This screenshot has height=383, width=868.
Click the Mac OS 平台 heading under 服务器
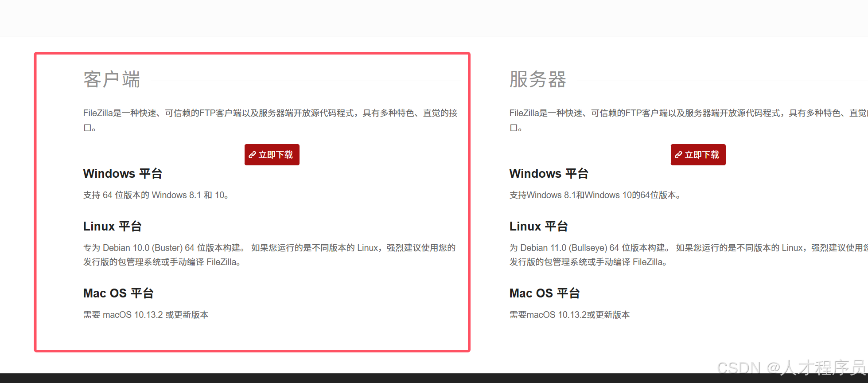coord(545,293)
